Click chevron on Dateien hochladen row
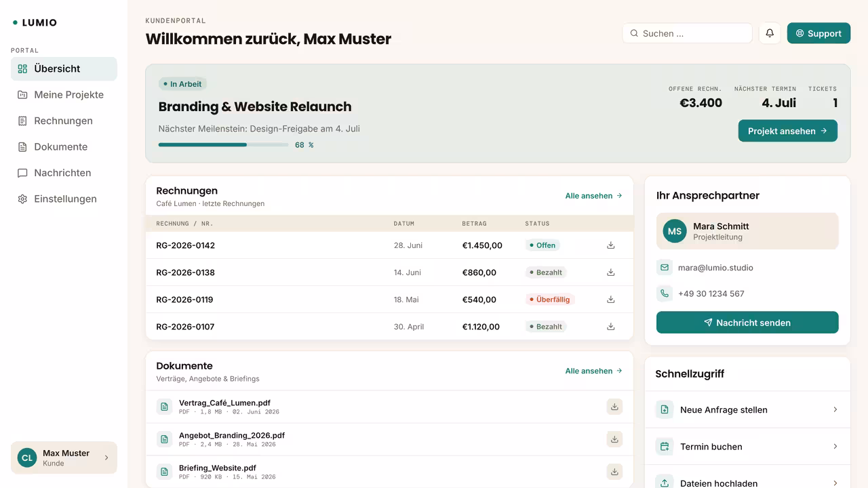Screen dimensions: 868x488 click(x=835, y=483)
